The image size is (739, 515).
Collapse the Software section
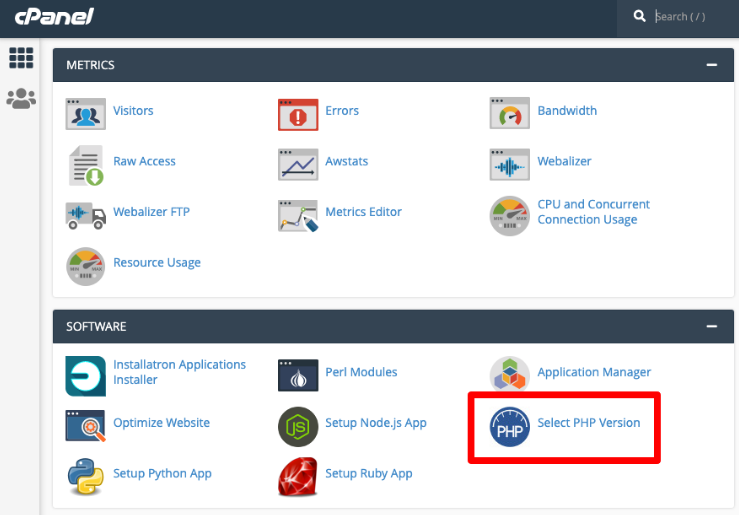pyautogui.click(x=712, y=326)
